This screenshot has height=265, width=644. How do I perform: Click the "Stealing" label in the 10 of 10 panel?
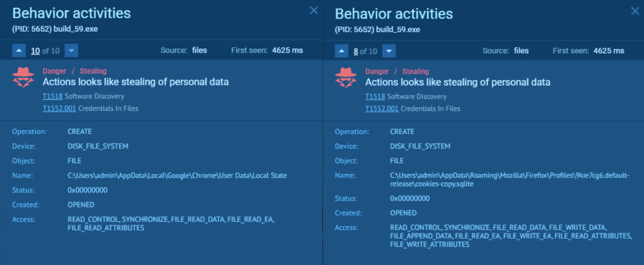coord(93,71)
